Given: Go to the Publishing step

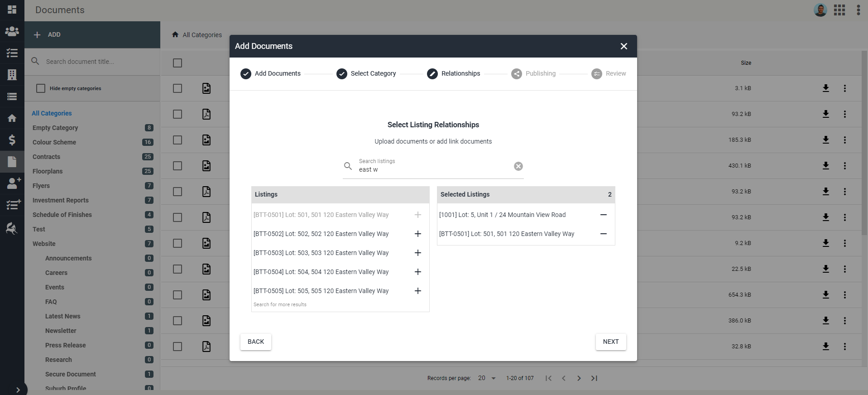Looking at the screenshot, I should tap(533, 73).
